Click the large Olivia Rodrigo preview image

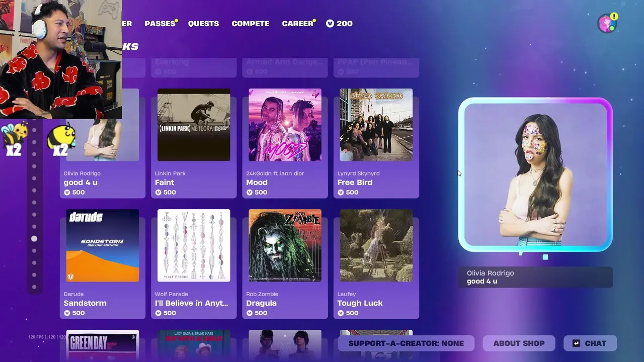coord(535,174)
